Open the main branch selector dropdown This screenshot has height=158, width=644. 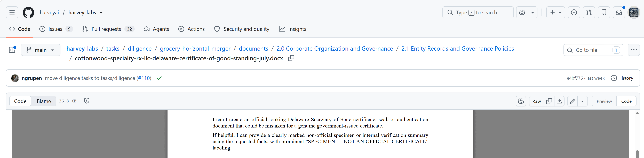(41, 50)
